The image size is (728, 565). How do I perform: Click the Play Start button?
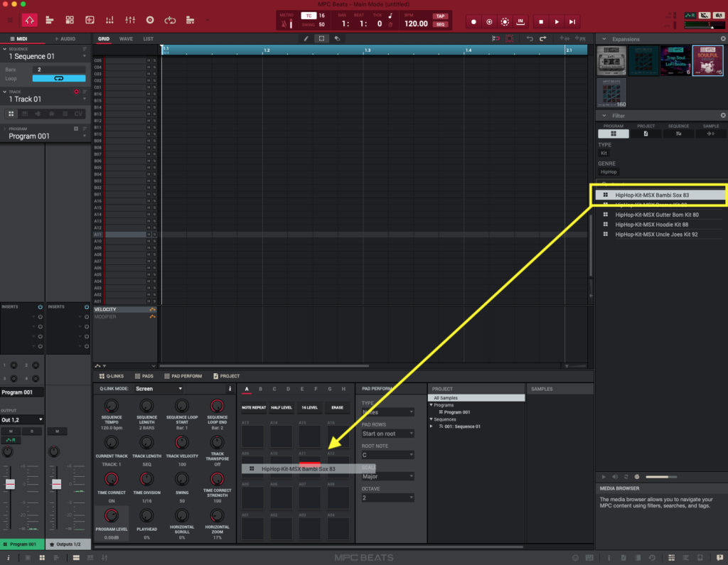(572, 22)
